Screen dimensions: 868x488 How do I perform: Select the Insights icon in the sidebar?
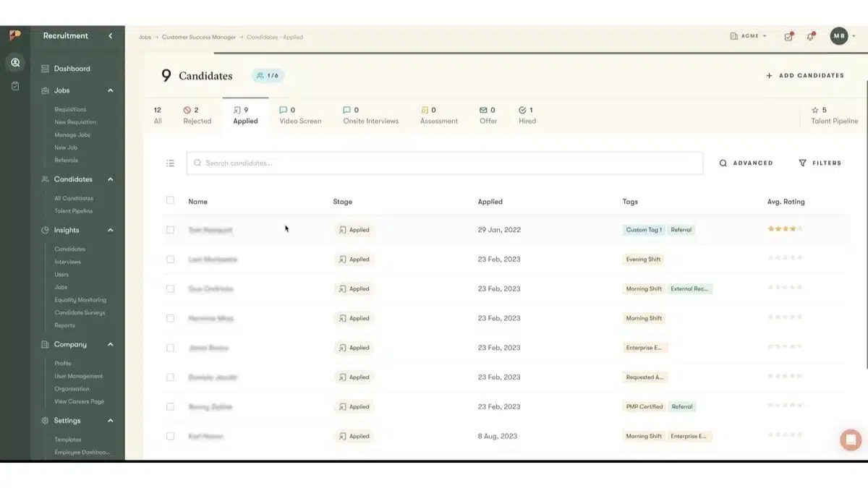(x=46, y=230)
